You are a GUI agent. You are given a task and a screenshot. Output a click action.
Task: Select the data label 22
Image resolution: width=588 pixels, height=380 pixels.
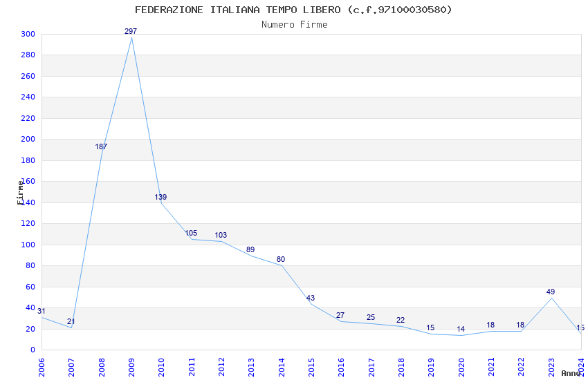tap(401, 321)
